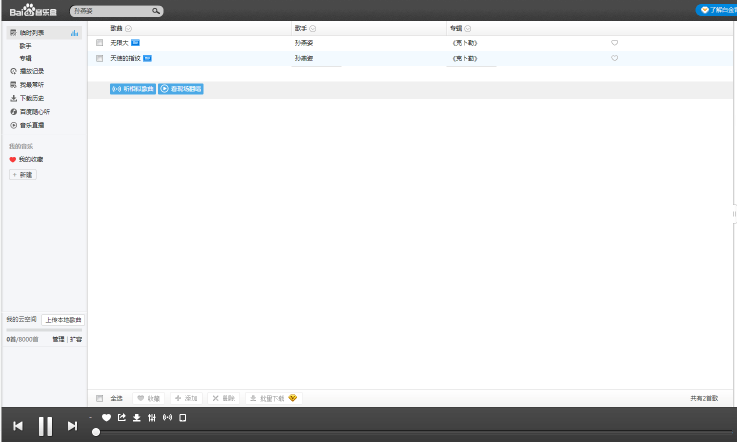
Task: Favorite 天使的指纹 with its heart icon
Action: click(614, 58)
